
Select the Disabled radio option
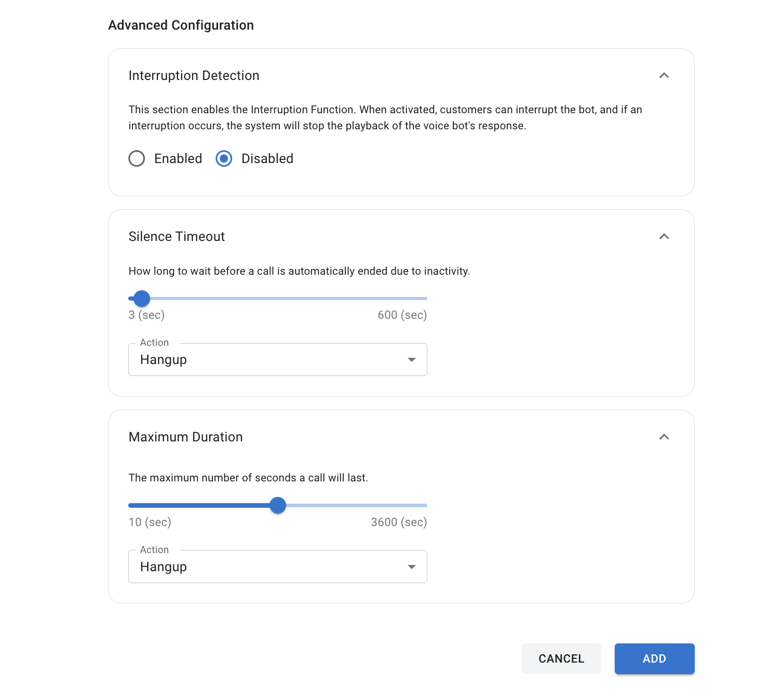coord(223,158)
